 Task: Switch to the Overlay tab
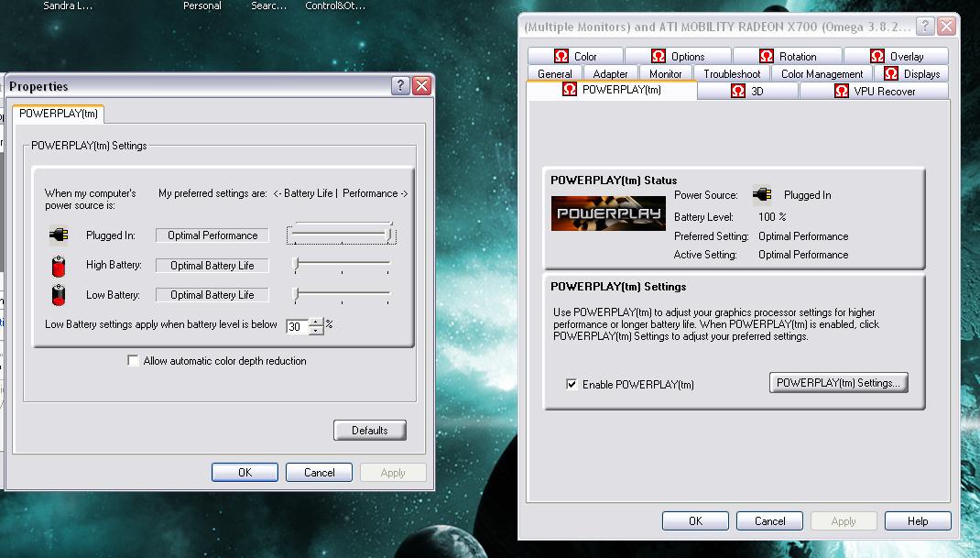tap(897, 56)
